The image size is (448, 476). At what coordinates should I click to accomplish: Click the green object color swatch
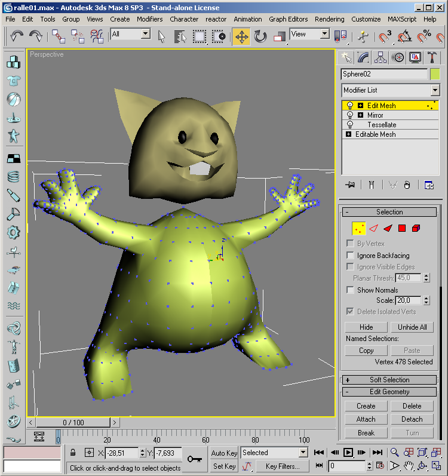[435, 75]
